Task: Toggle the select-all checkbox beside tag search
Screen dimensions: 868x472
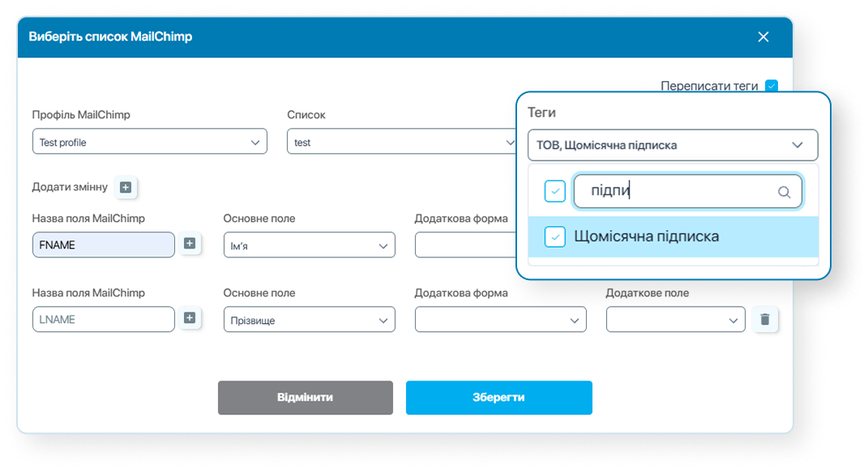Action: [554, 191]
